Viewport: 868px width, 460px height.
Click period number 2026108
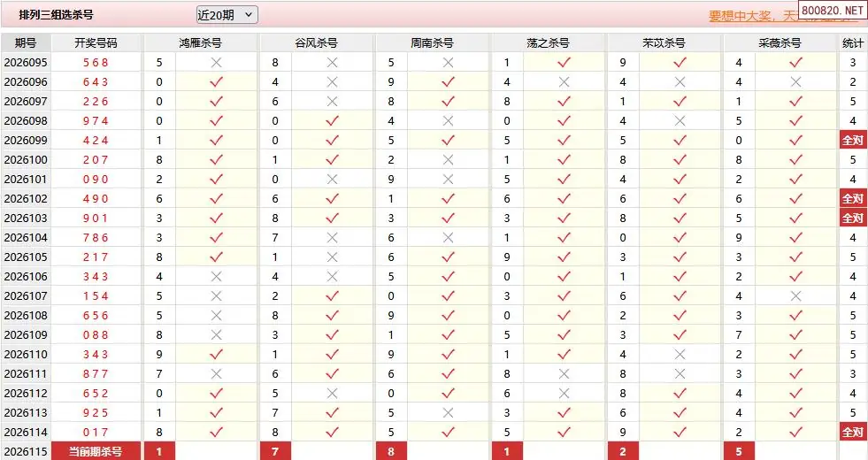tap(26, 316)
